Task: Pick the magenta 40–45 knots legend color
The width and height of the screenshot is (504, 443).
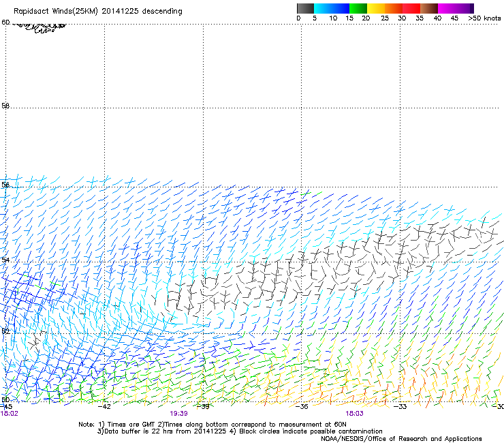Action: point(447,8)
